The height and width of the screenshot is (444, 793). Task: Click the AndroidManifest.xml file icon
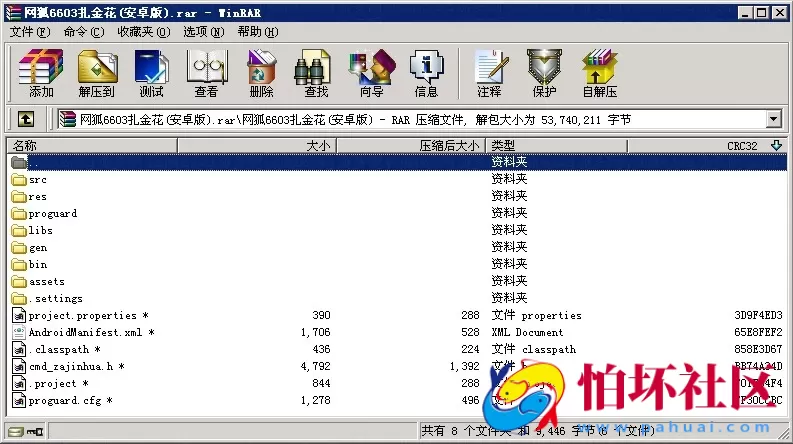point(19,332)
